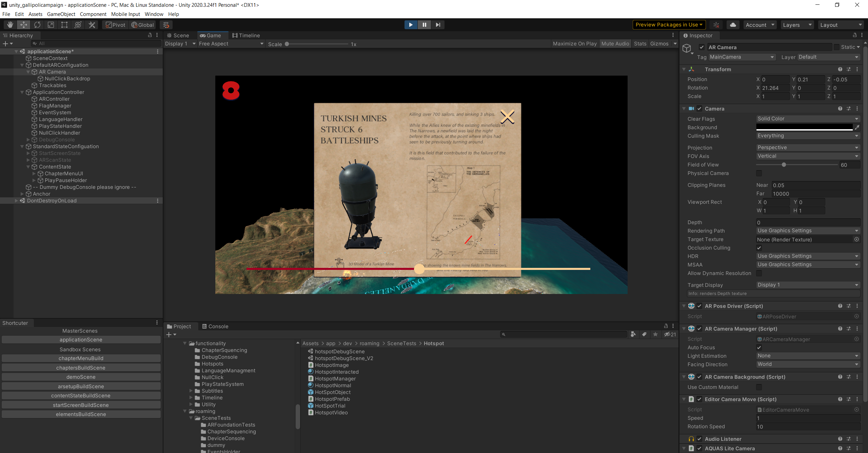Screen dimensions: 868x453
Task: Select the Hand tool in the toolbar
Action: 10,25
